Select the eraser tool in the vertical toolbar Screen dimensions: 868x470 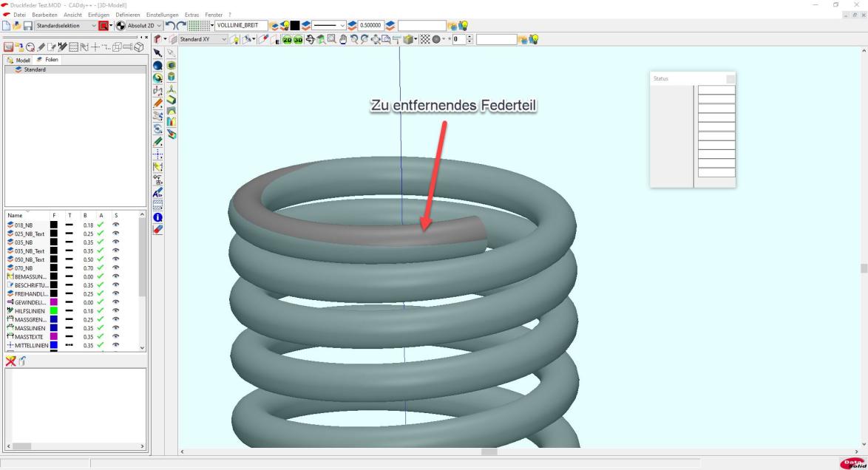157,229
